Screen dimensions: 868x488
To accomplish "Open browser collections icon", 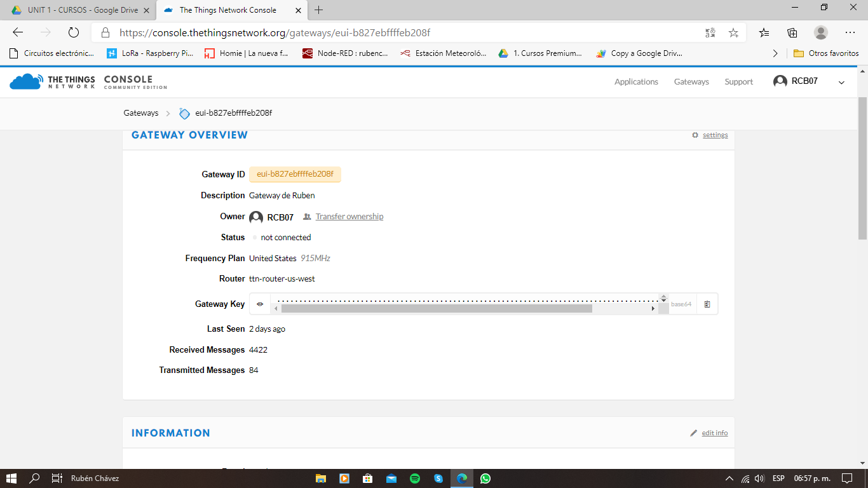I will 792,32.
